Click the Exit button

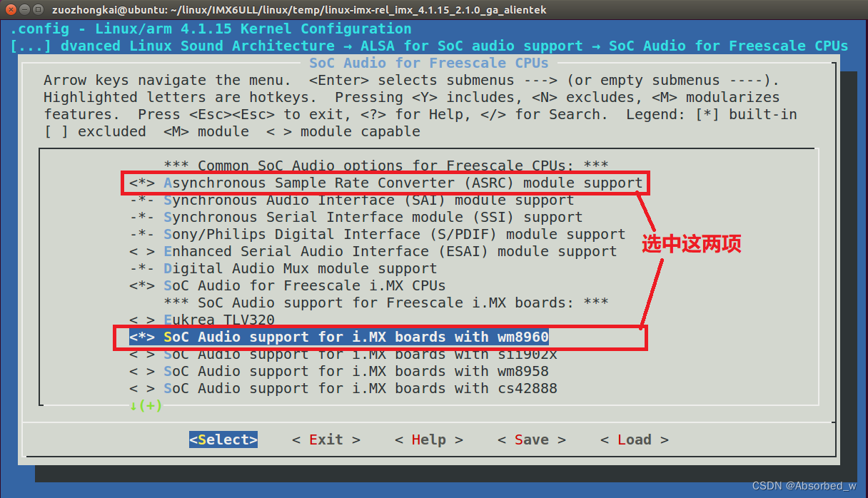tap(325, 439)
